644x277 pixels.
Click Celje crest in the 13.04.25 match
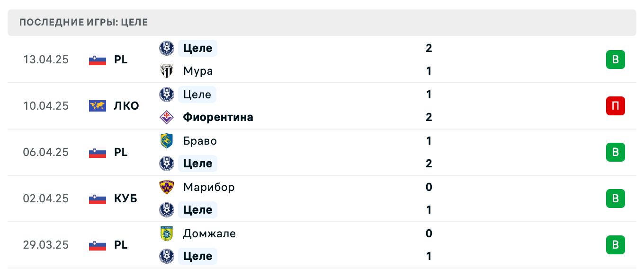(x=167, y=48)
